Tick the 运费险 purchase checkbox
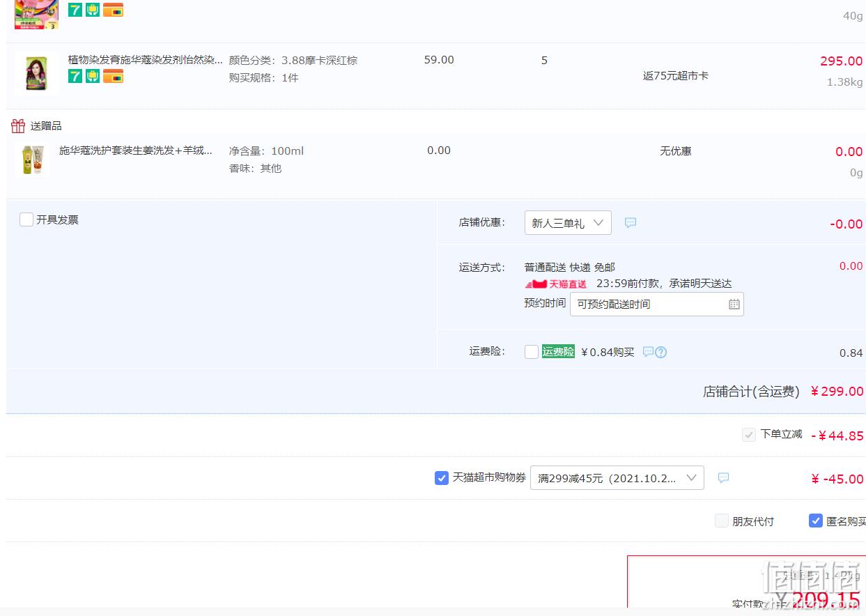The height and width of the screenshot is (616, 866). pyautogui.click(x=532, y=352)
